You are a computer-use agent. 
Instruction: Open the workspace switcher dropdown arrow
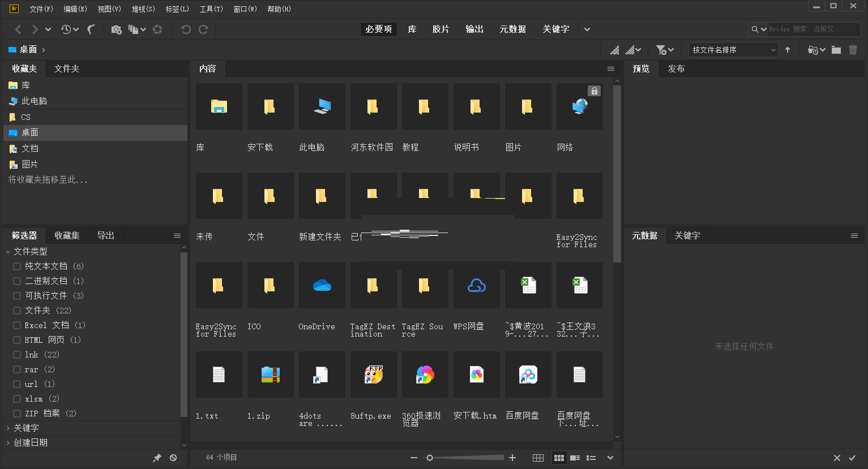click(587, 29)
